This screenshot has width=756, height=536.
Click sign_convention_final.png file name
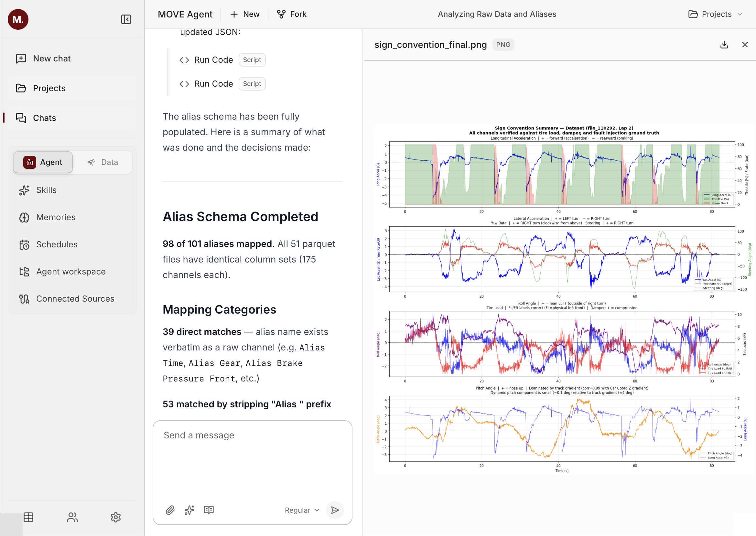[x=430, y=45]
